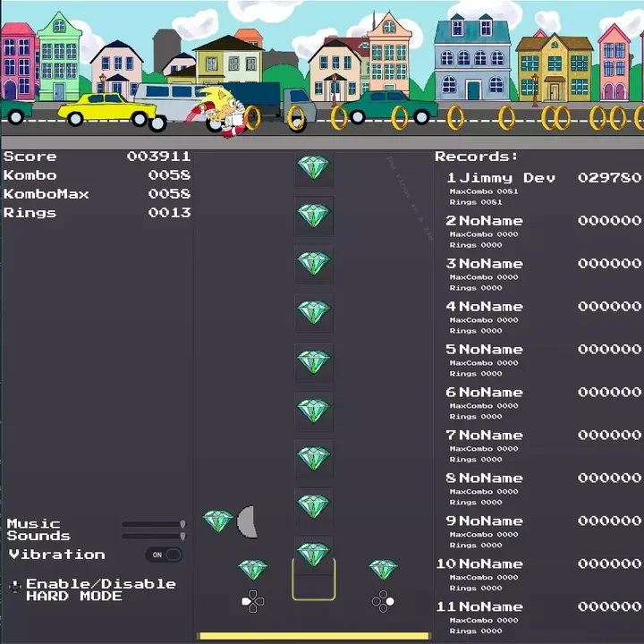Adjust the Music volume slider
Image resolution: width=644 pixels, height=644 pixels.
(x=154, y=524)
